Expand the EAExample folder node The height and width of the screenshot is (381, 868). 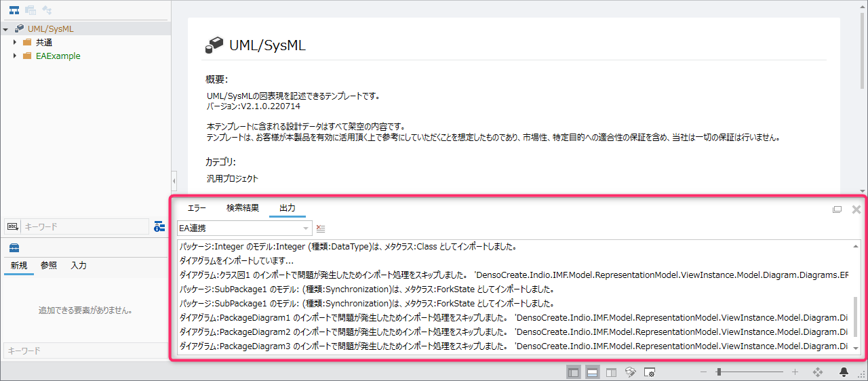(15, 56)
